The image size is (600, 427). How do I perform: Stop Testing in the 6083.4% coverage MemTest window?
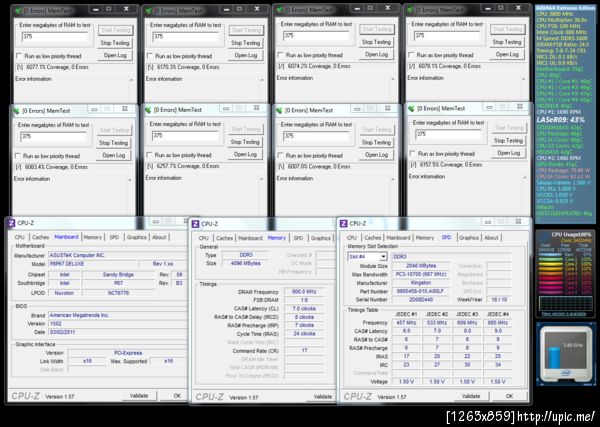pos(114,143)
